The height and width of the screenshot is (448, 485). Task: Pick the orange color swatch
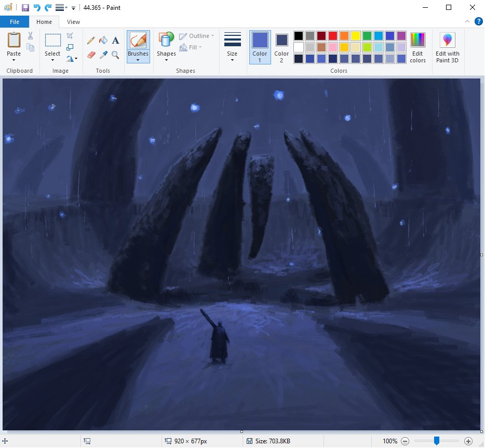[x=344, y=36]
